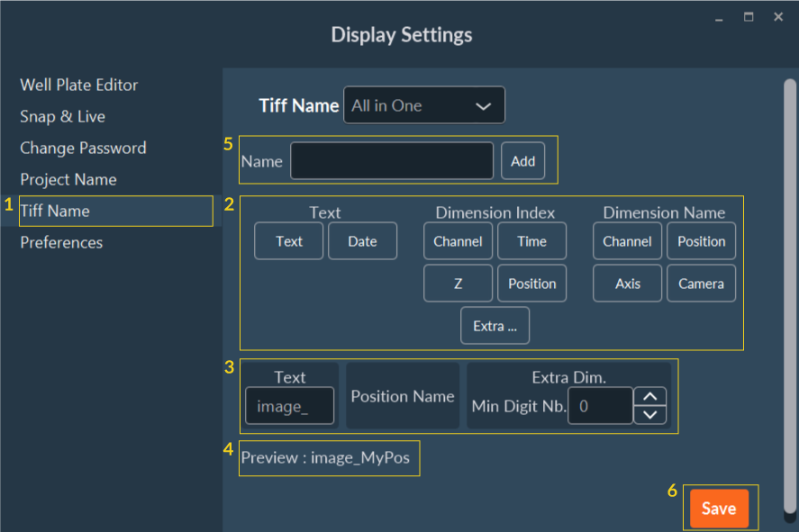Add Z dimension index button
This screenshot has height=532, width=799.
coord(459,284)
